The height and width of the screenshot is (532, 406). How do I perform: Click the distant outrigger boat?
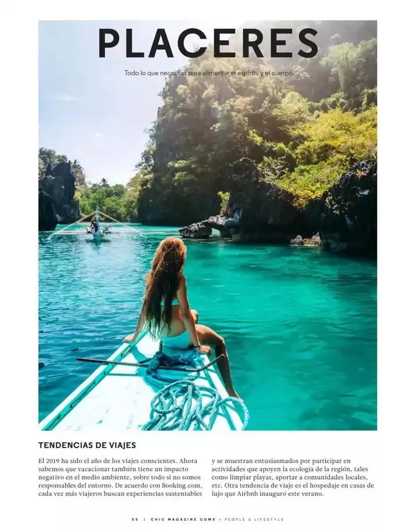coord(96,225)
